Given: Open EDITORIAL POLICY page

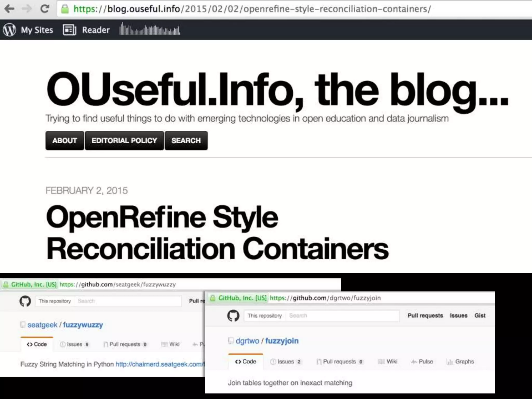Looking at the screenshot, I should point(124,141).
